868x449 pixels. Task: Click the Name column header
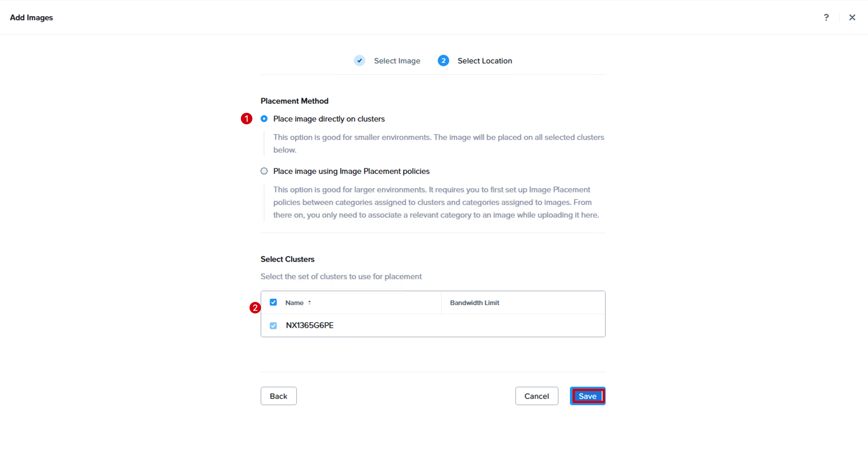[294, 303]
